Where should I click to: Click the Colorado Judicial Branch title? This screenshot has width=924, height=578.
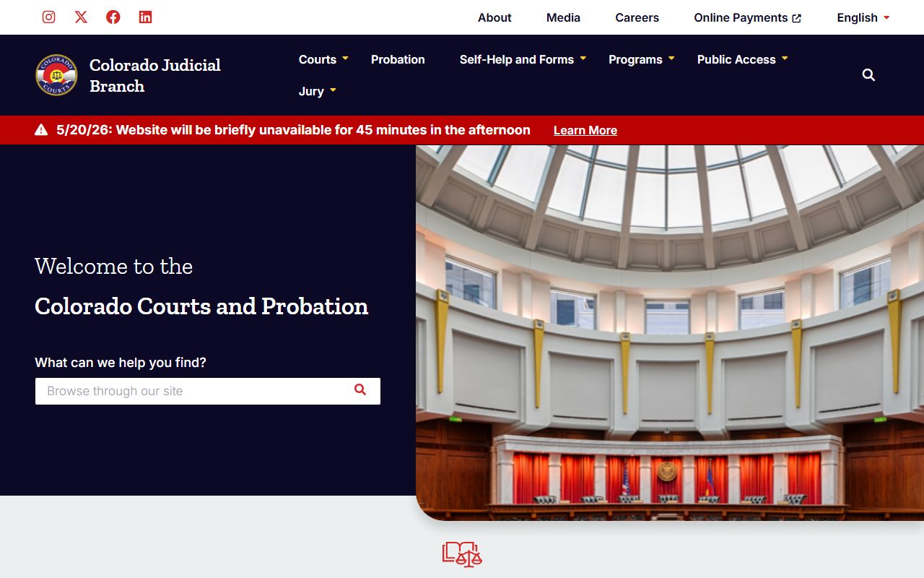[x=155, y=75]
